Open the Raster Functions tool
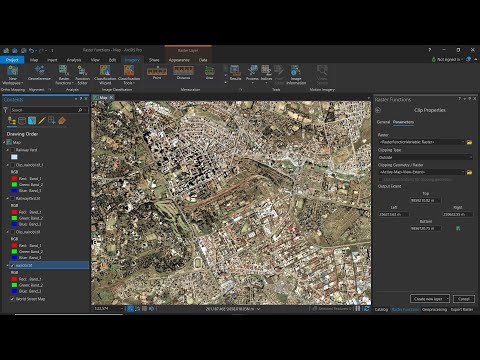The height and width of the screenshot is (360, 480). coord(64,75)
